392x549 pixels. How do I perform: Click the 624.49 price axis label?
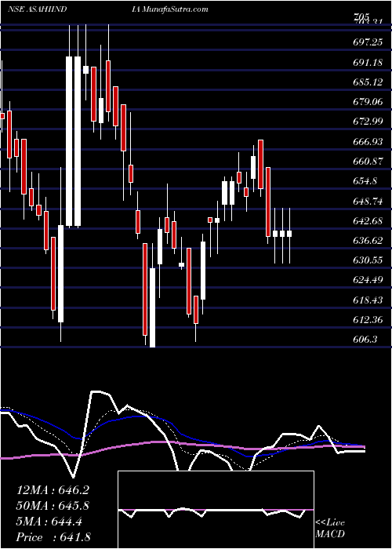[x=366, y=281]
